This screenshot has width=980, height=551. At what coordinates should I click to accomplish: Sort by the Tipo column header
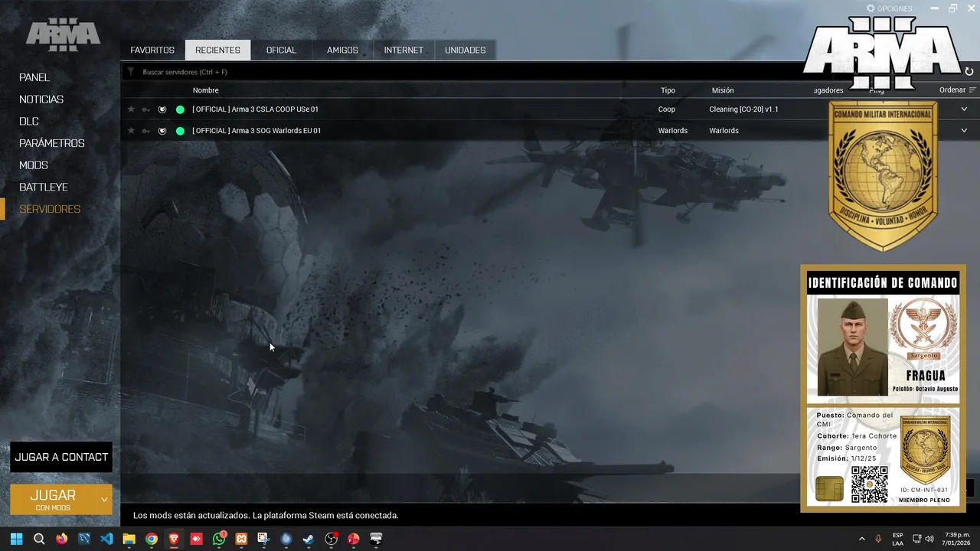pos(668,90)
